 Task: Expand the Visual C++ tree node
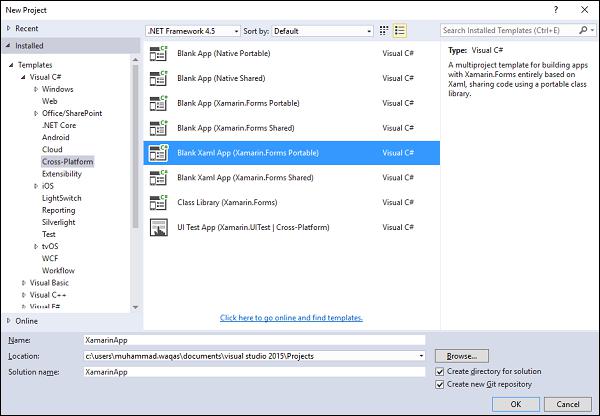(x=24, y=295)
